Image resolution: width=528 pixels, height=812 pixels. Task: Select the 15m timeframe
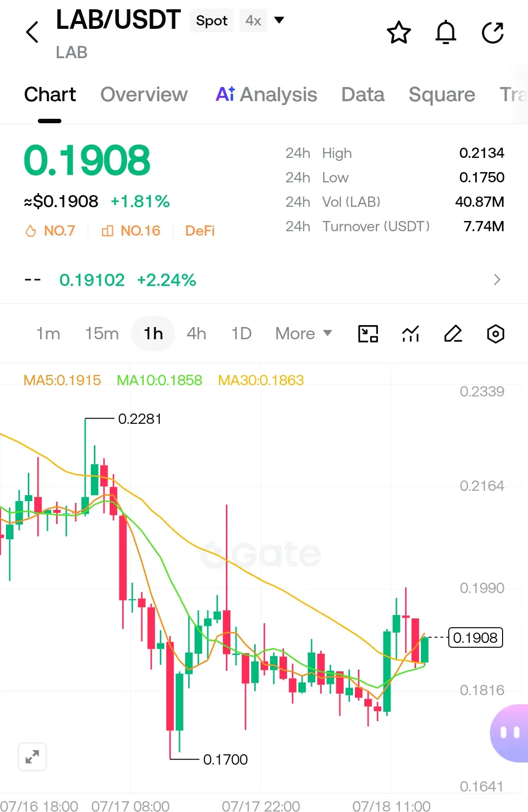[102, 333]
